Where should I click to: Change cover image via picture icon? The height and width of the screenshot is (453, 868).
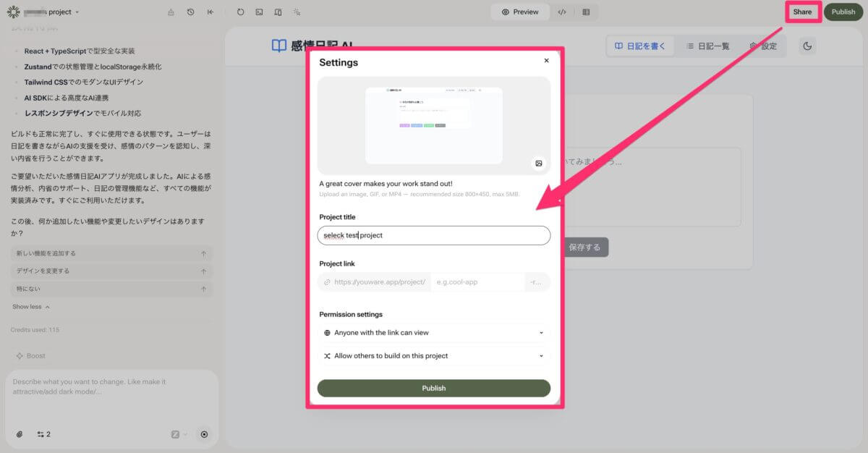538,164
